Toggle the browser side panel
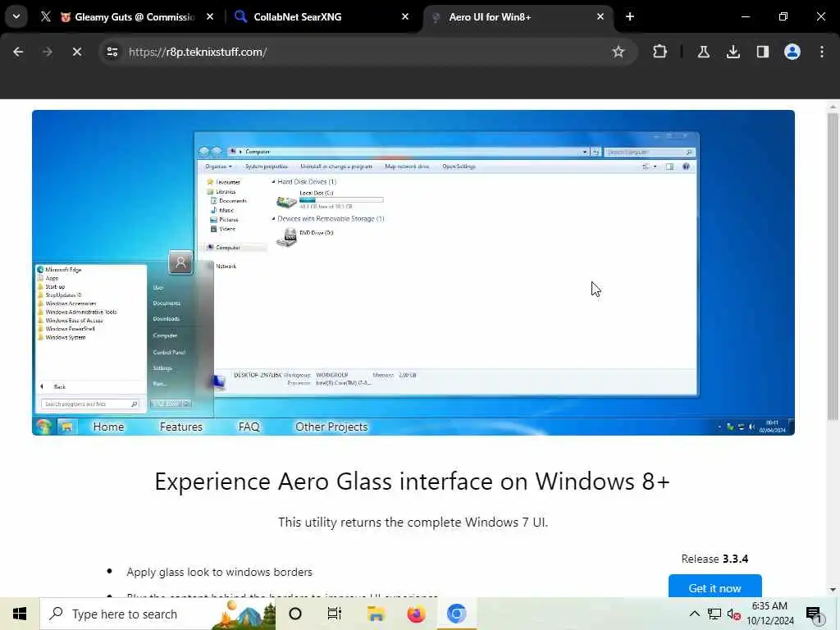The image size is (840, 630). coord(762,52)
